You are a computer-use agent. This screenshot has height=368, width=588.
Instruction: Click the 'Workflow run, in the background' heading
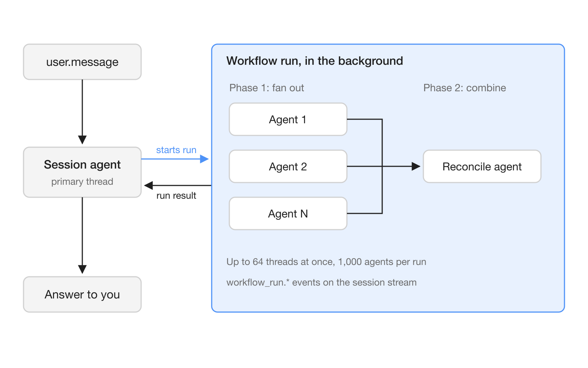click(315, 61)
